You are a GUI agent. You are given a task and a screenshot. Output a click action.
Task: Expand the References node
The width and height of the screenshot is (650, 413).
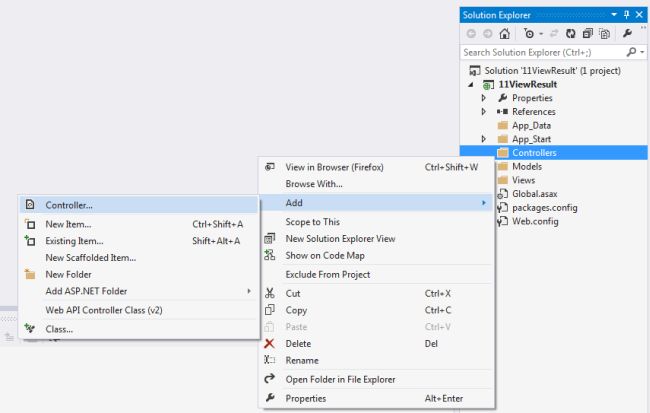point(483,112)
